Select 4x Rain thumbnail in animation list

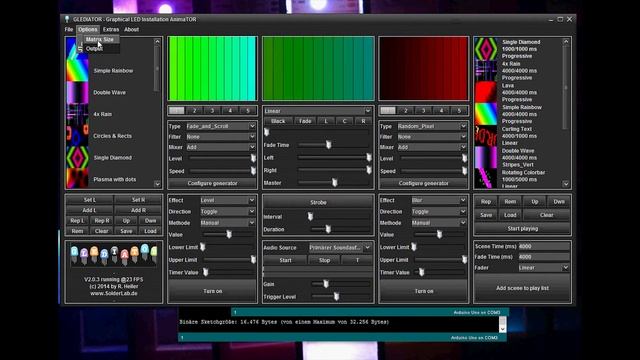[77, 114]
